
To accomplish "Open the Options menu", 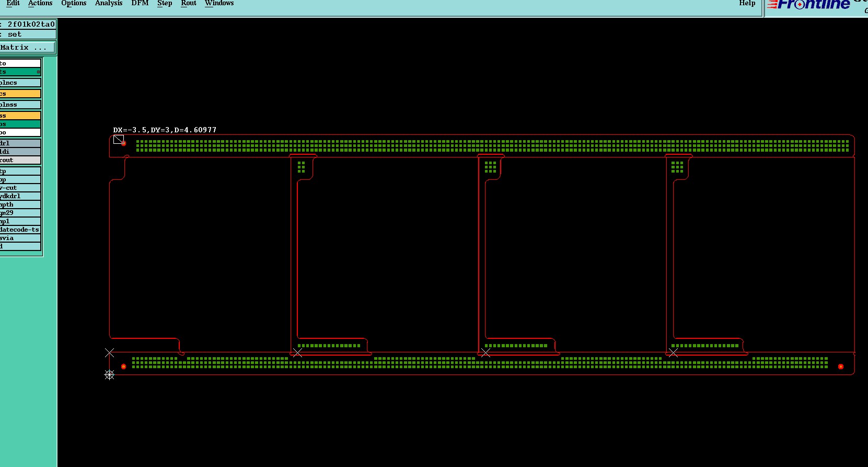I will click(74, 3).
